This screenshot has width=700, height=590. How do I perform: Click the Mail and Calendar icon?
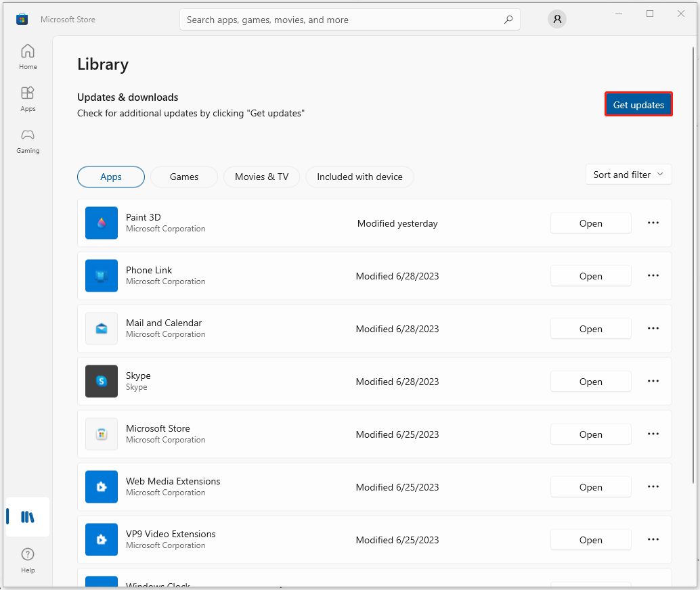tap(102, 328)
